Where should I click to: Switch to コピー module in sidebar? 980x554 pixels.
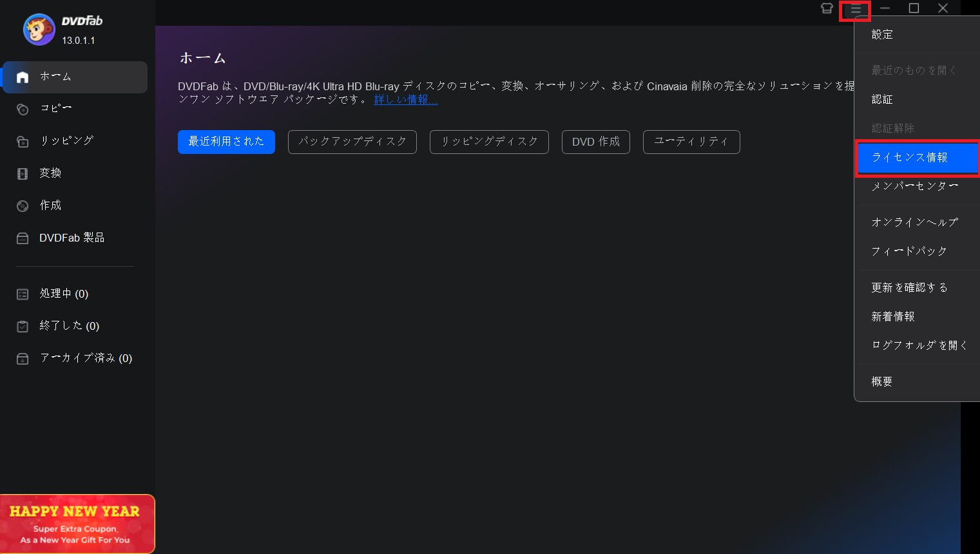click(x=75, y=110)
